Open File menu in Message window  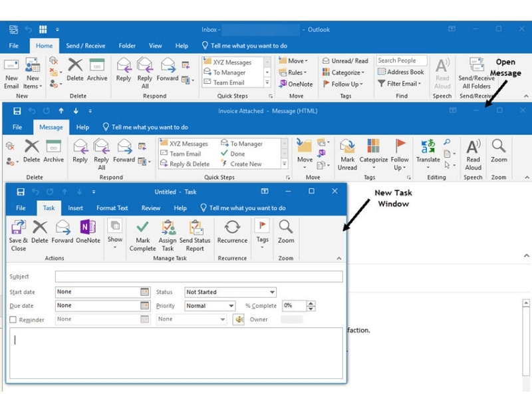click(x=17, y=127)
